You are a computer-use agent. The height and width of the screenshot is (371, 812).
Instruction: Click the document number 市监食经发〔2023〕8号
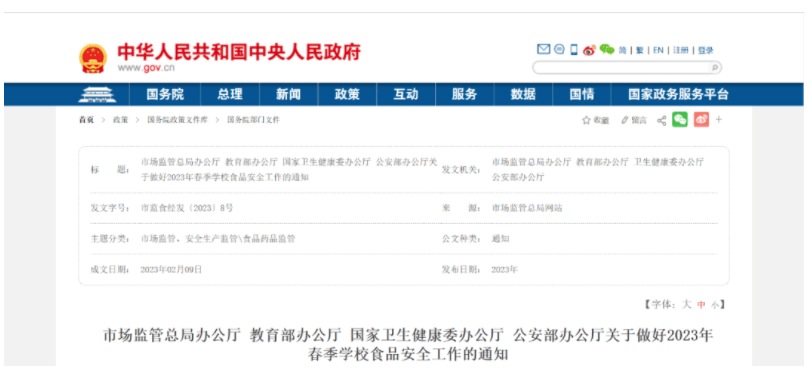click(x=186, y=208)
